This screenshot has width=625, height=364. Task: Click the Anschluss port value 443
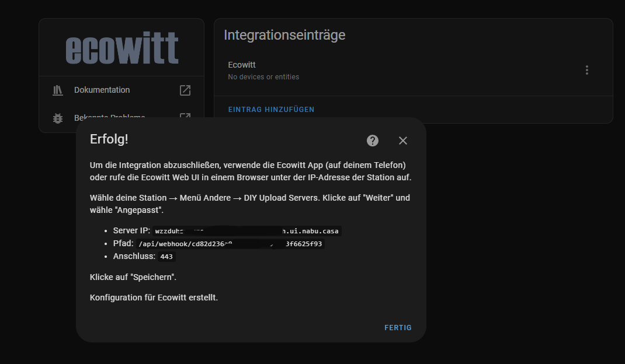[166, 257]
